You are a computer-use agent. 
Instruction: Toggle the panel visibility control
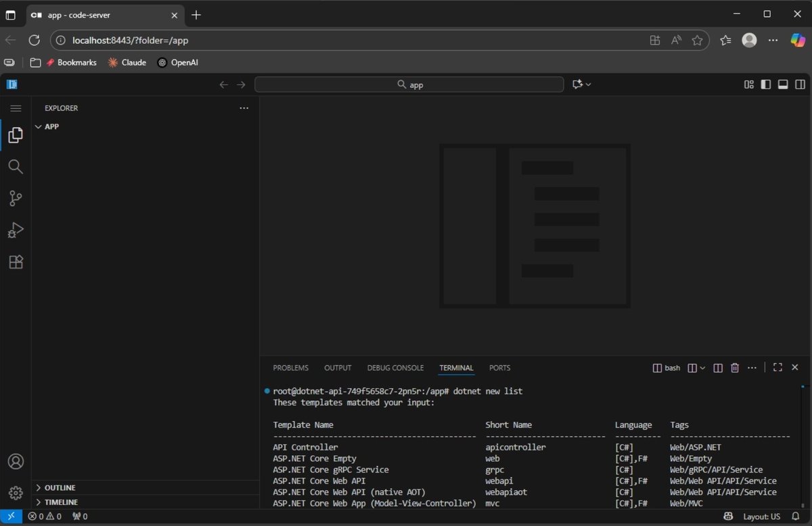pos(783,84)
